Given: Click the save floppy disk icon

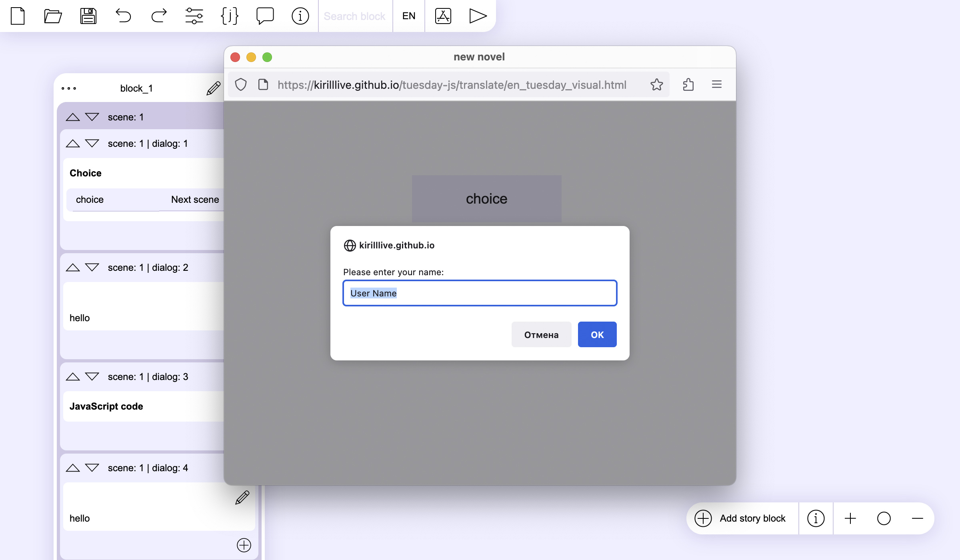Looking at the screenshot, I should pos(88,16).
